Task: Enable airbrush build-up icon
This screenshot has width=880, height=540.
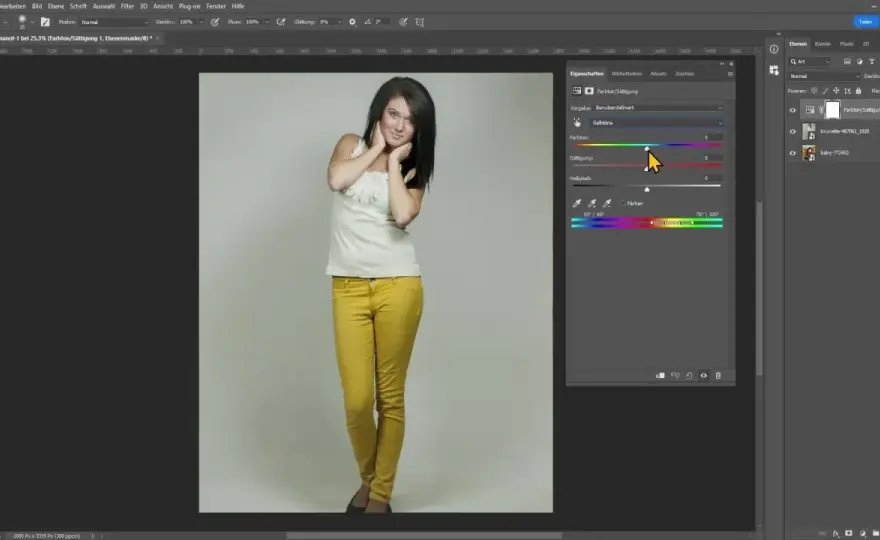Action: [x=281, y=22]
